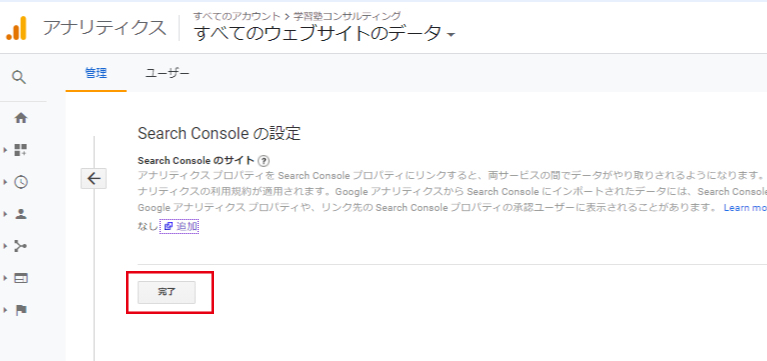
Task: Open the search icon in sidebar
Action: coord(19,77)
